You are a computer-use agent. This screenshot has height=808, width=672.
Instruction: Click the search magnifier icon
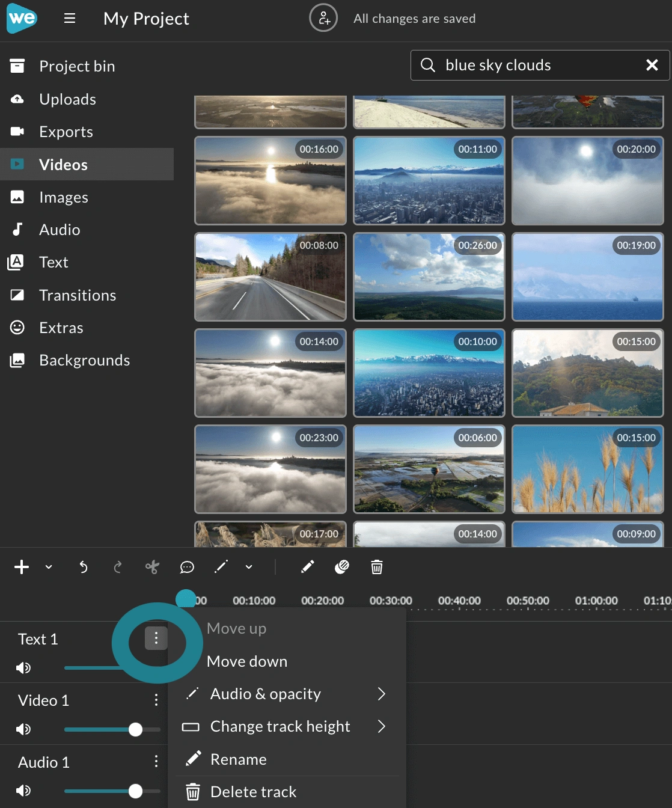(x=427, y=65)
